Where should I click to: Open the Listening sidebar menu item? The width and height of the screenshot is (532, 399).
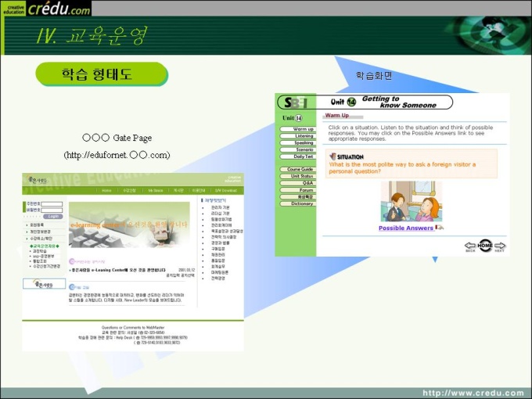[298, 136]
